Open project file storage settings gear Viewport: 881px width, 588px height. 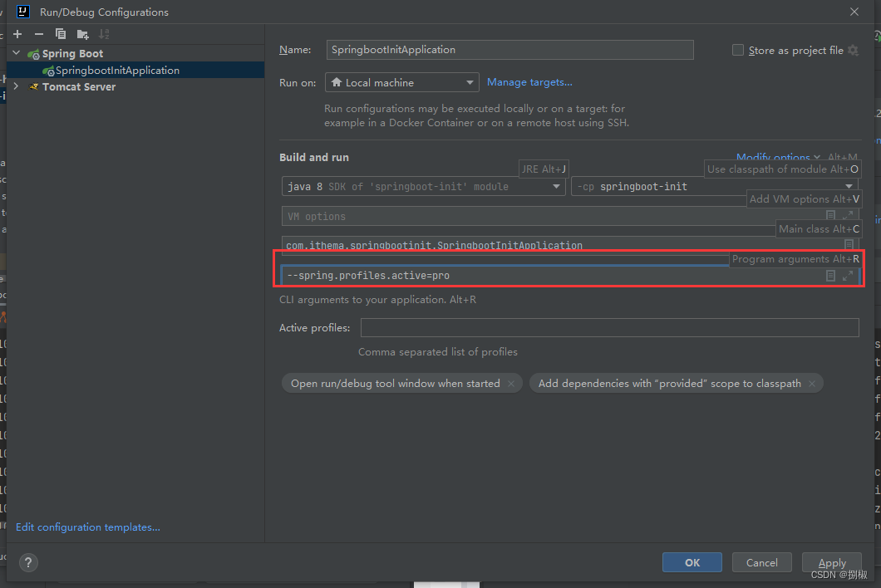tap(853, 50)
